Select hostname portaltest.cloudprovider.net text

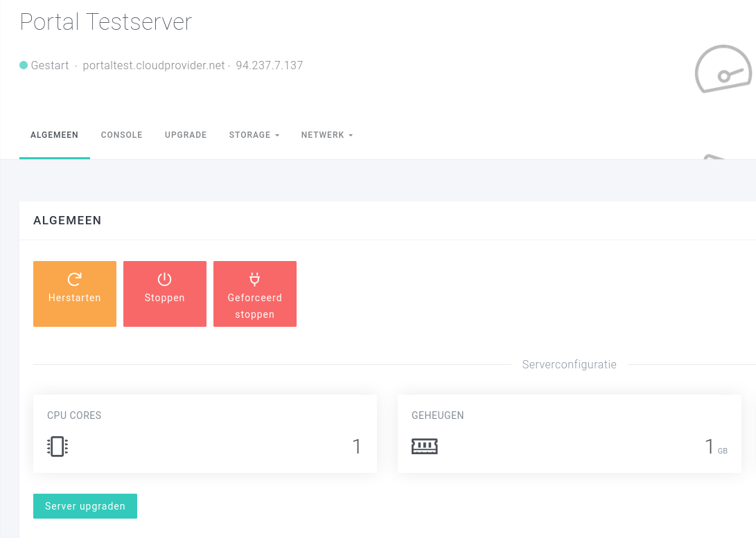point(154,66)
